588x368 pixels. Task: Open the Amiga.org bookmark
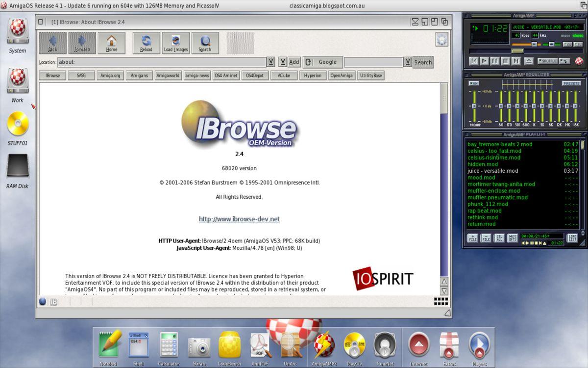tap(111, 76)
